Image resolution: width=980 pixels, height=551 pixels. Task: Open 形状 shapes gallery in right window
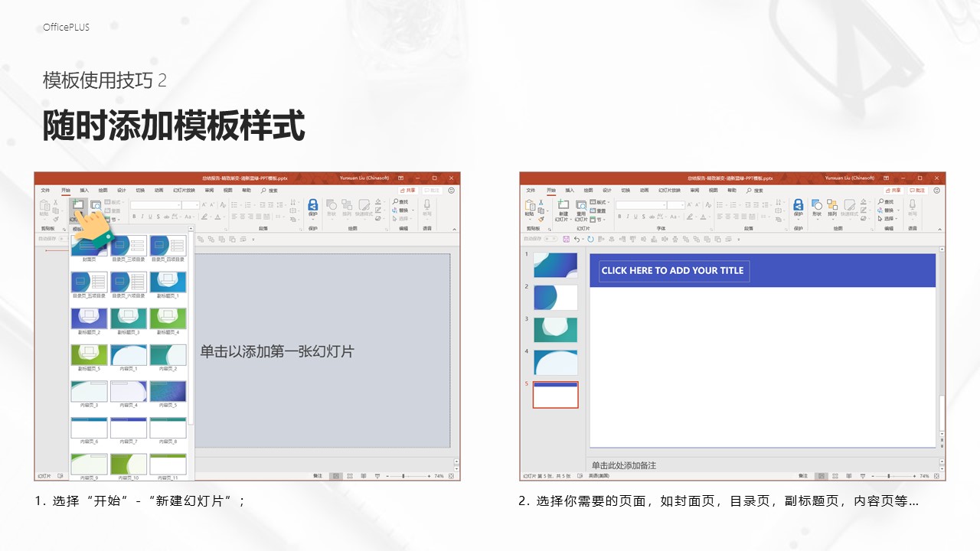tap(817, 204)
